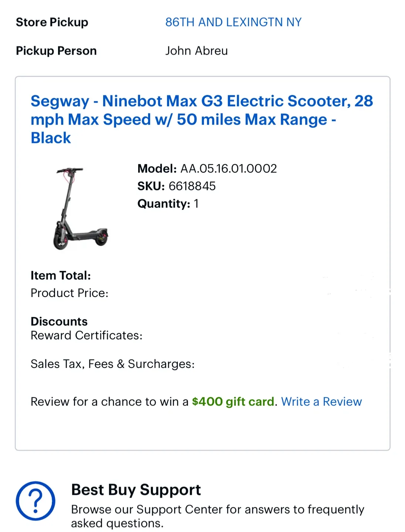This screenshot has height=532, width=405.
Task: Click the Product Price row label
Action: point(69,293)
